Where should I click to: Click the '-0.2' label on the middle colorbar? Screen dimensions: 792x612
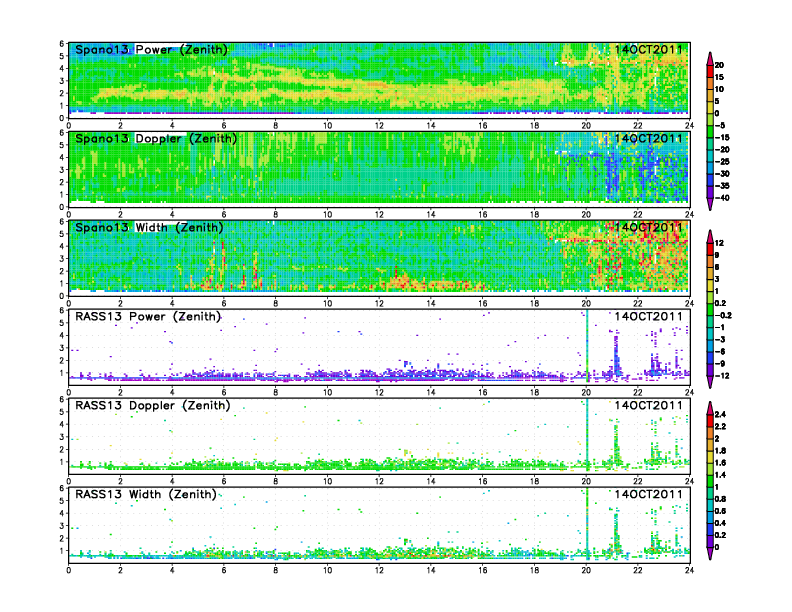click(x=723, y=315)
